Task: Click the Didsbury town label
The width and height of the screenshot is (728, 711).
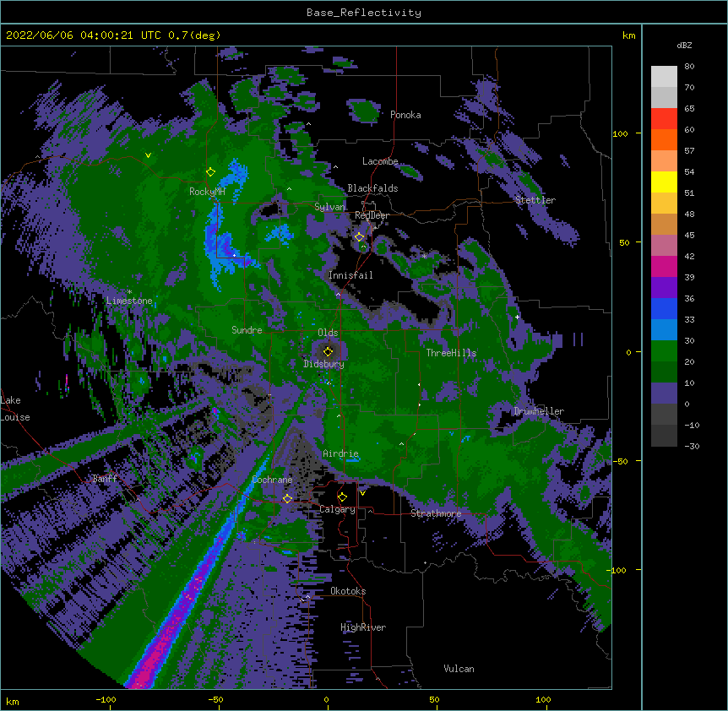Action: (x=323, y=364)
